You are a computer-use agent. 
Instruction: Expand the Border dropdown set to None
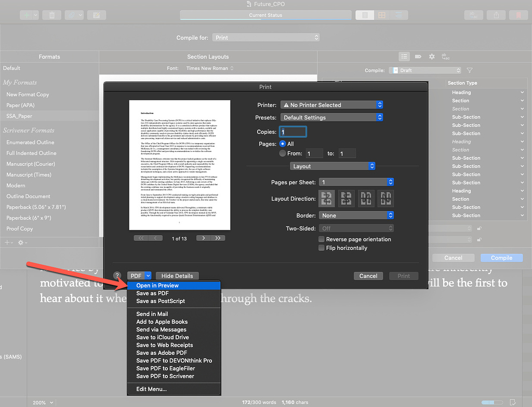click(x=356, y=215)
